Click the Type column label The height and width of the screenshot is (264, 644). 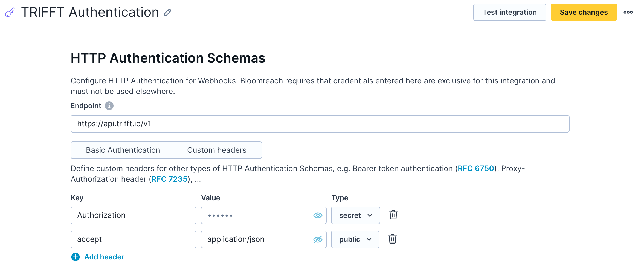[x=340, y=198]
